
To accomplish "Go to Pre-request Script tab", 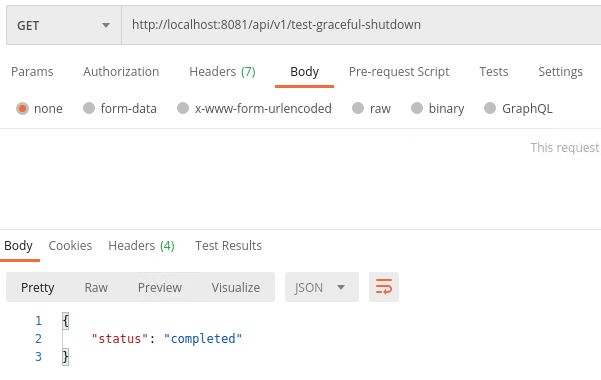I will pos(399,72).
